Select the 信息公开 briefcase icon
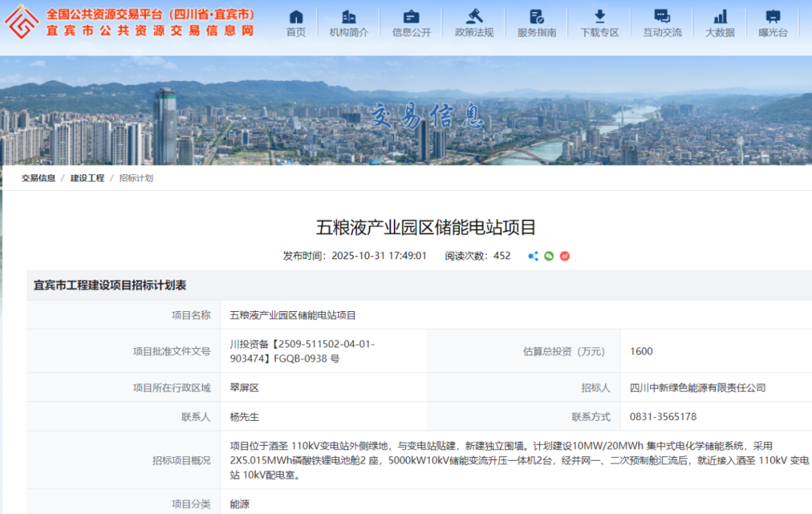Screen dimensions: 812x514 pos(411,17)
